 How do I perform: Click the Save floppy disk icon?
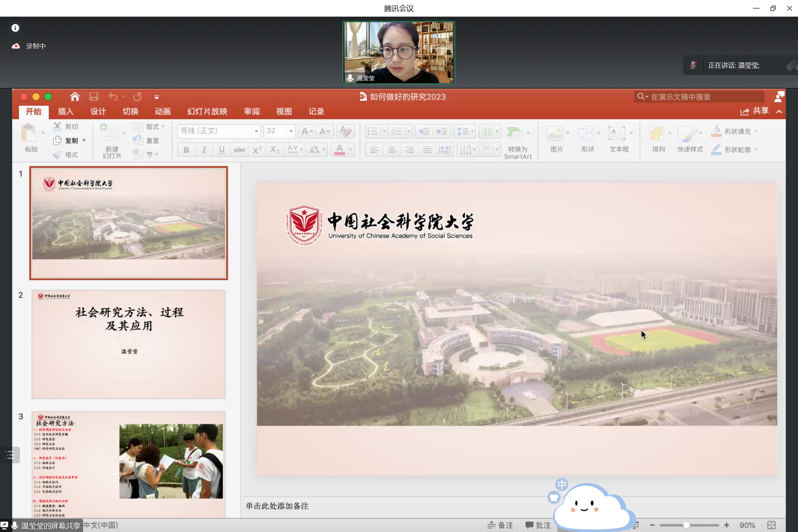coord(94,97)
